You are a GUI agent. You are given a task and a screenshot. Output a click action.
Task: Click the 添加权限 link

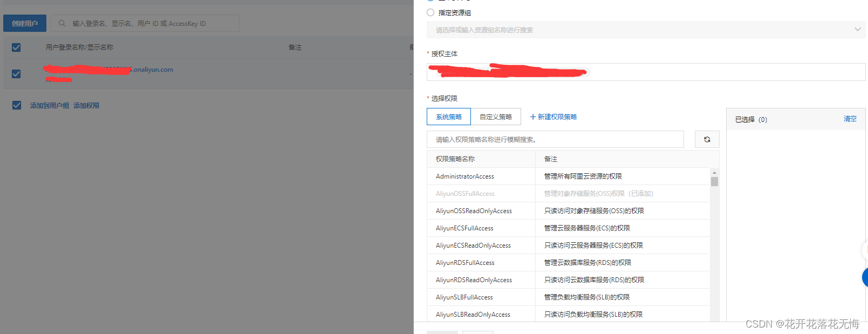[86, 106]
